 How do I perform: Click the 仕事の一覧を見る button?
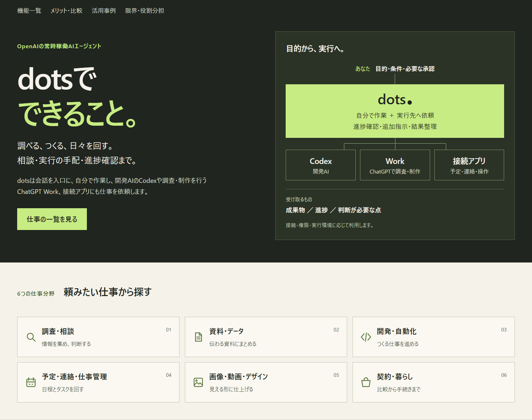pyautogui.click(x=52, y=219)
